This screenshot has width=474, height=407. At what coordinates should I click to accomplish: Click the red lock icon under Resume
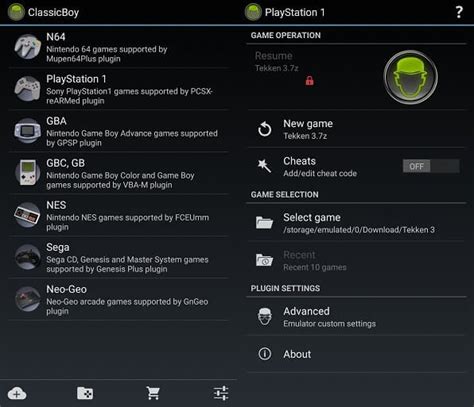(309, 80)
